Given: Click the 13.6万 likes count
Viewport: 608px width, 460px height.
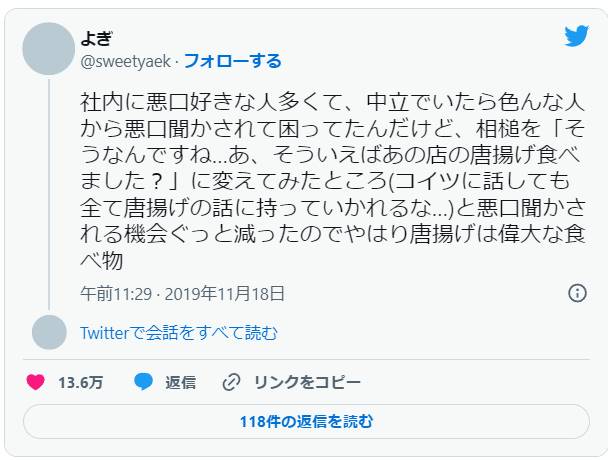Looking at the screenshot, I should click(80, 383).
